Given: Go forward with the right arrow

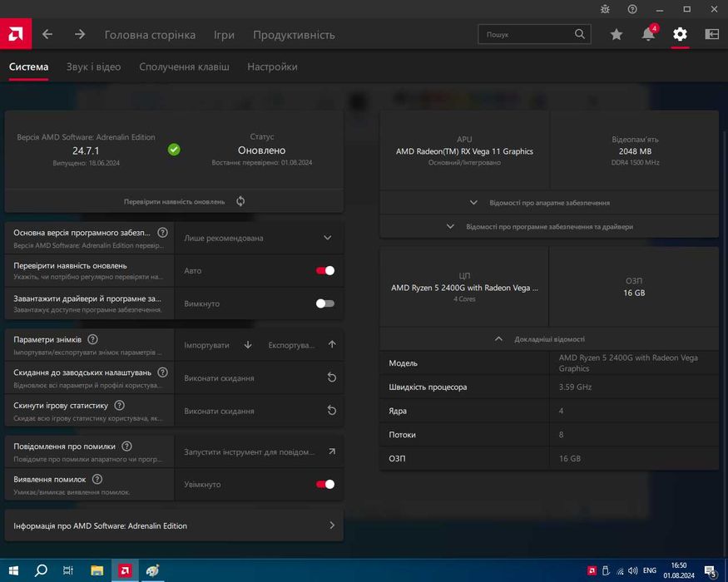Looking at the screenshot, I should click(x=80, y=34).
